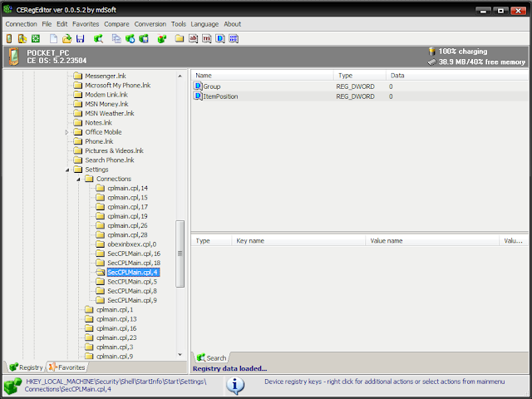Image resolution: width=532 pixels, height=399 pixels.
Task: Select the SecCPLMain.cpl,16 key
Action: [134, 254]
